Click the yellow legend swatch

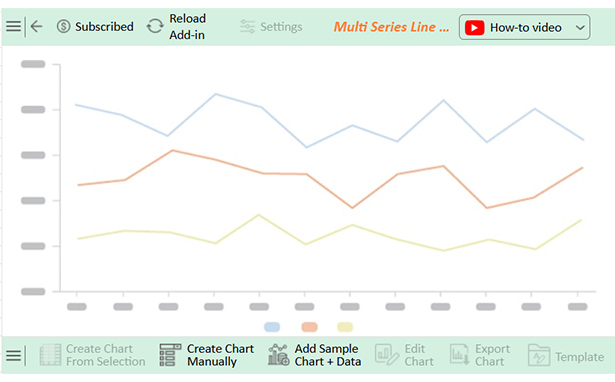(x=345, y=327)
